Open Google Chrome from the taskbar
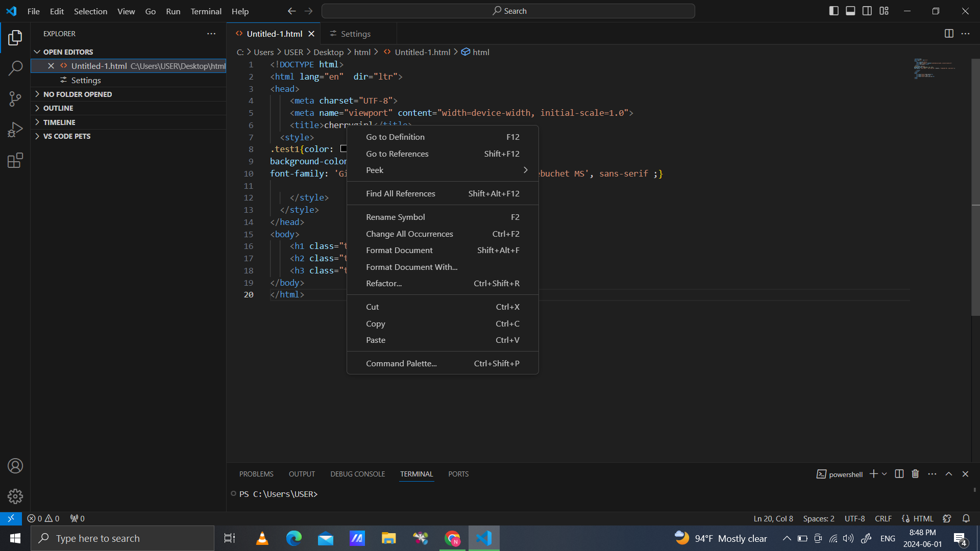The width and height of the screenshot is (980, 551). point(453,538)
